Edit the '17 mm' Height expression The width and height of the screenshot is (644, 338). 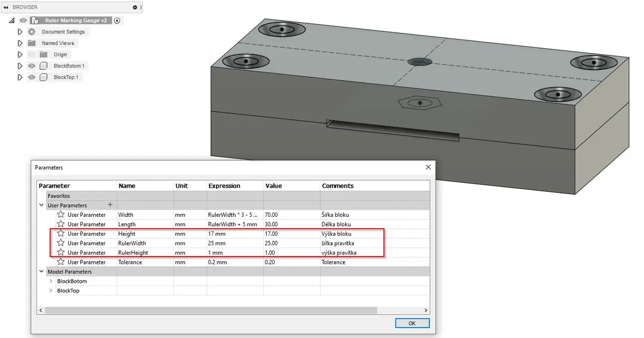tap(235, 234)
